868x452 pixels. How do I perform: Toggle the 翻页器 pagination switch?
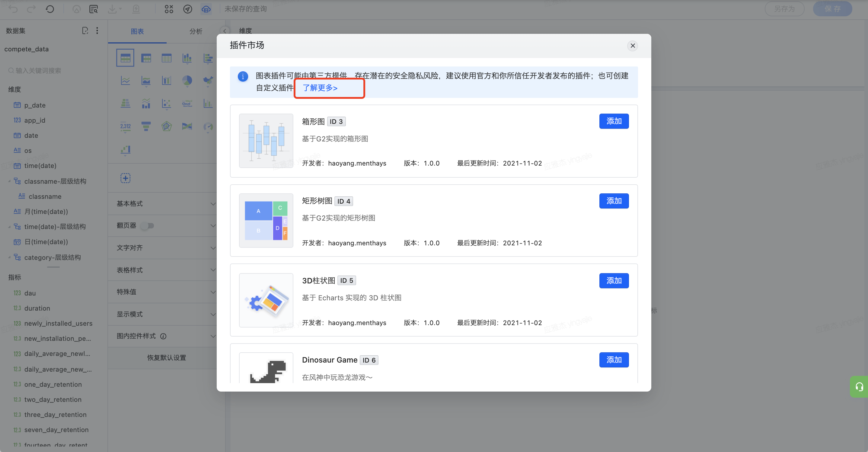[148, 225]
